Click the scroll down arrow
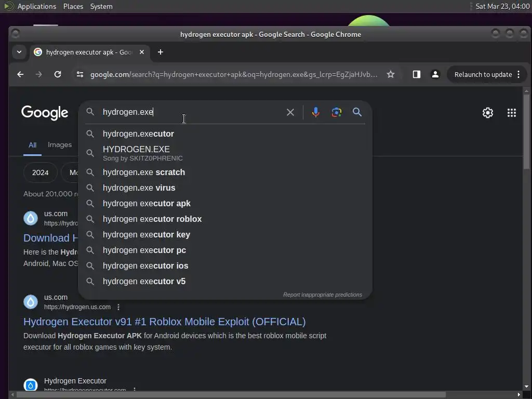Screen dimensions: 532x399 526,387
